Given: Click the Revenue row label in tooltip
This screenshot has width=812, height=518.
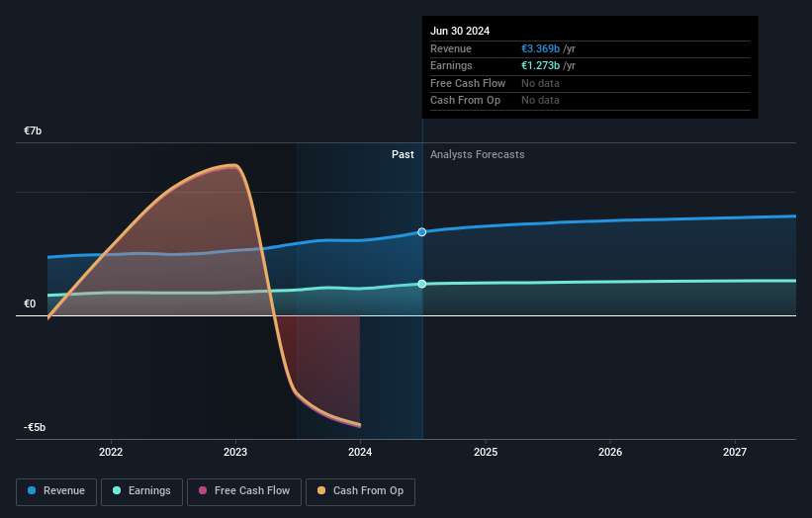Looking at the screenshot, I should [x=451, y=48].
